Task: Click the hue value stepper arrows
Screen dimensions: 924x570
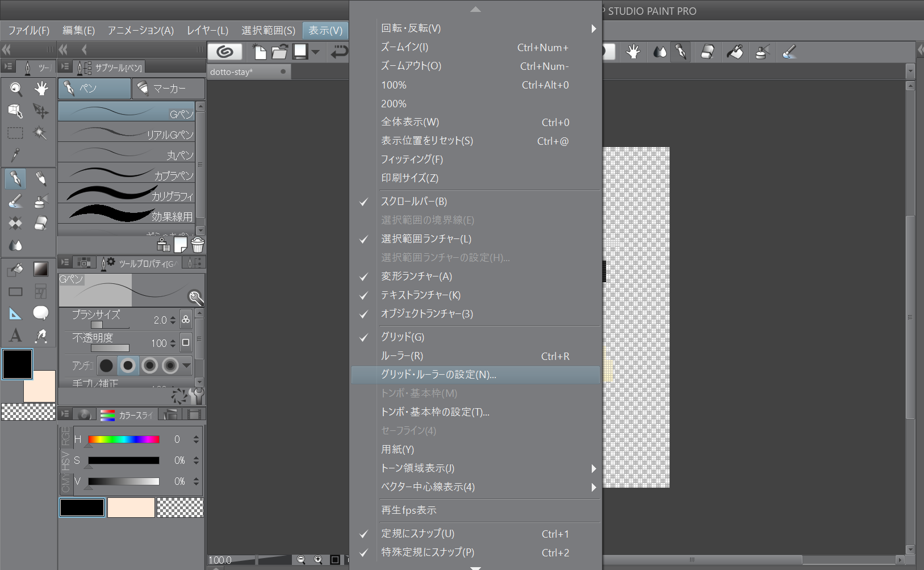Action: (x=196, y=439)
